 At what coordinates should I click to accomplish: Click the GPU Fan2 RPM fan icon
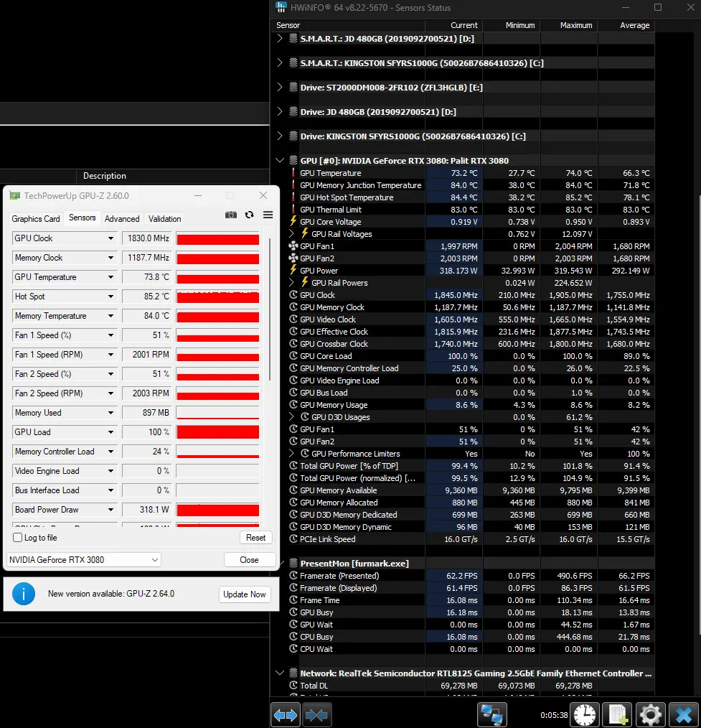pos(293,258)
